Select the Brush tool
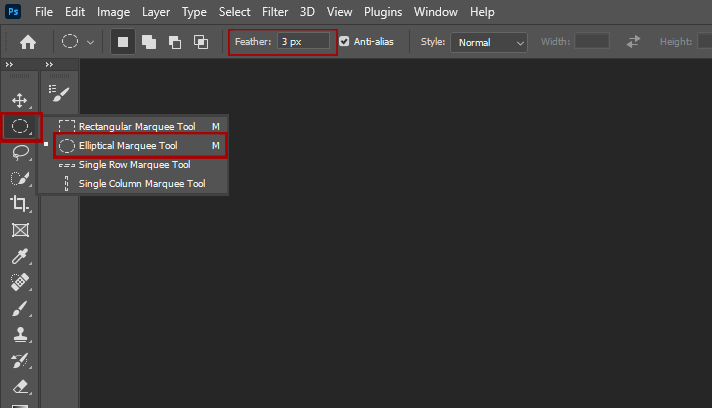 pyautogui.click(x=20, y=309)
